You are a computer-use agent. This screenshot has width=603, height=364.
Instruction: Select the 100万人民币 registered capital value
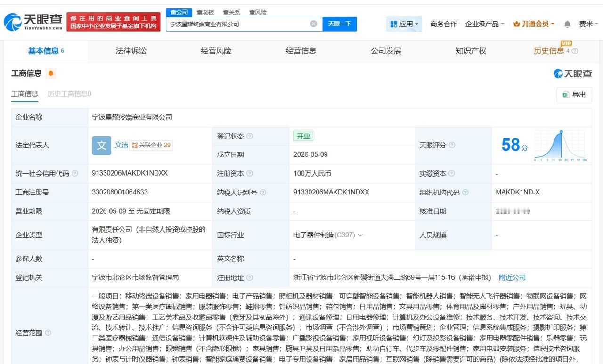pyautogui.click(x=312, y=173)
